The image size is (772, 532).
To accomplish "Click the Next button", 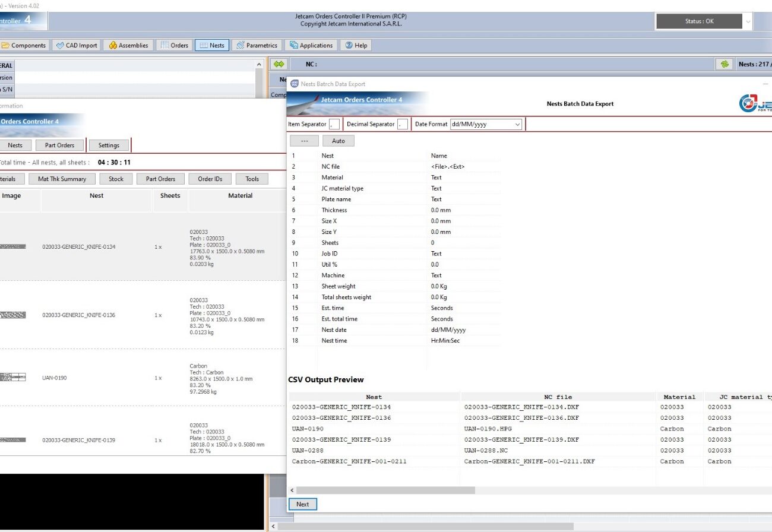I will tap(303, 504).
